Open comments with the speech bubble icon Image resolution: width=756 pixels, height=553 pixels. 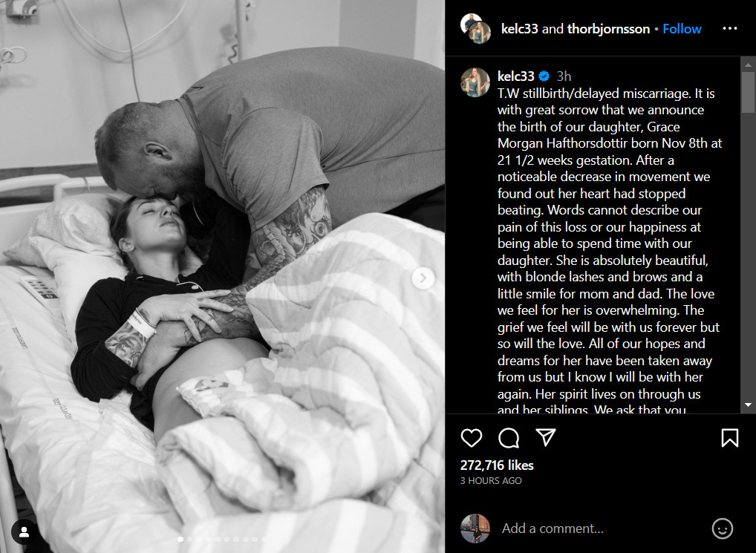coord(509,438)
